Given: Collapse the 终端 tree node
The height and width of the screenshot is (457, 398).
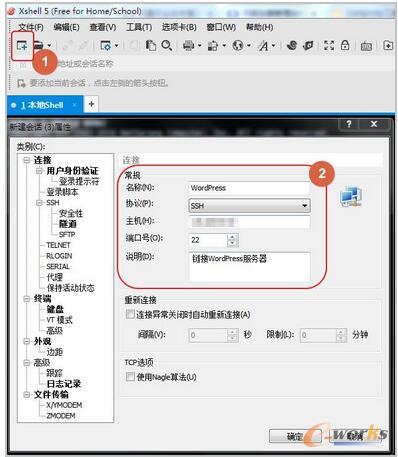Looking at the screenshot, I should [x=26, y=299].
